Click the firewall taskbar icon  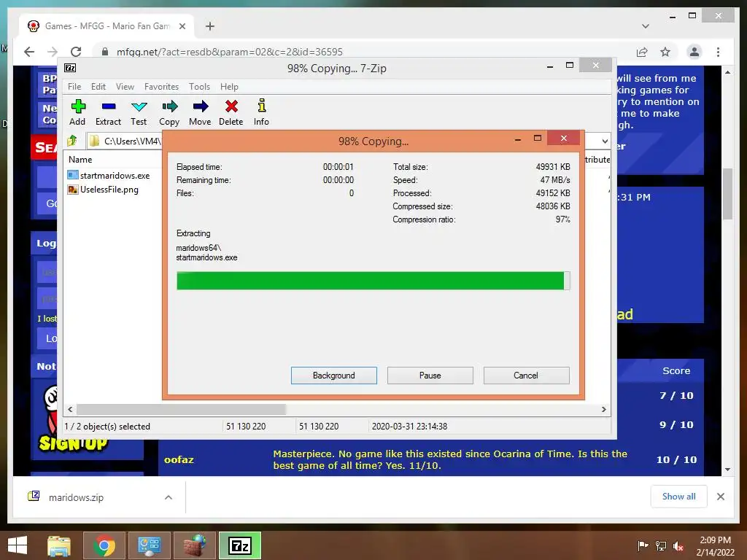[x=195, y=545]
